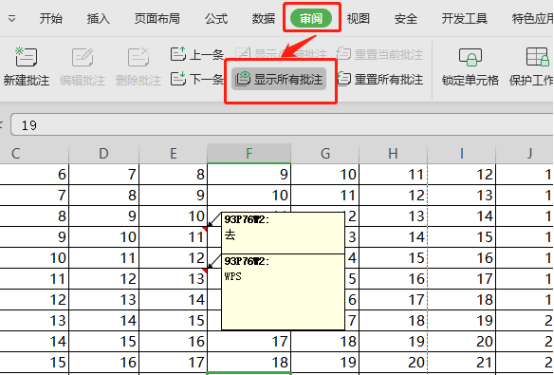This screenshot has width=554, height=375.
Task: Expand the dropdown arrow left of 开始
Action: point(12,18)
